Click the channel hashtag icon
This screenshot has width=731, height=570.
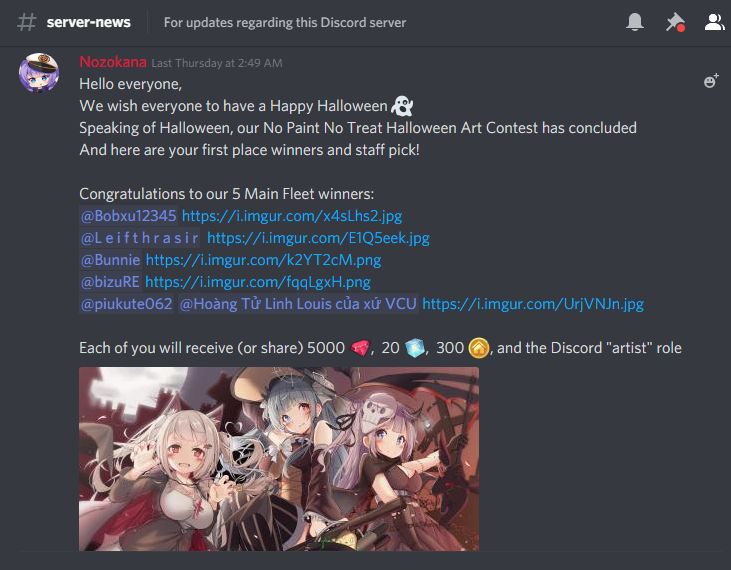point(27,22)
